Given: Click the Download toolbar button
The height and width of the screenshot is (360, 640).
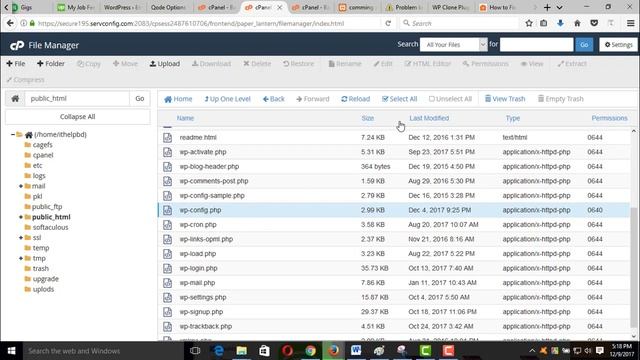Looking at the screenshot, I should pyautogui.click(x=211, y=64).
